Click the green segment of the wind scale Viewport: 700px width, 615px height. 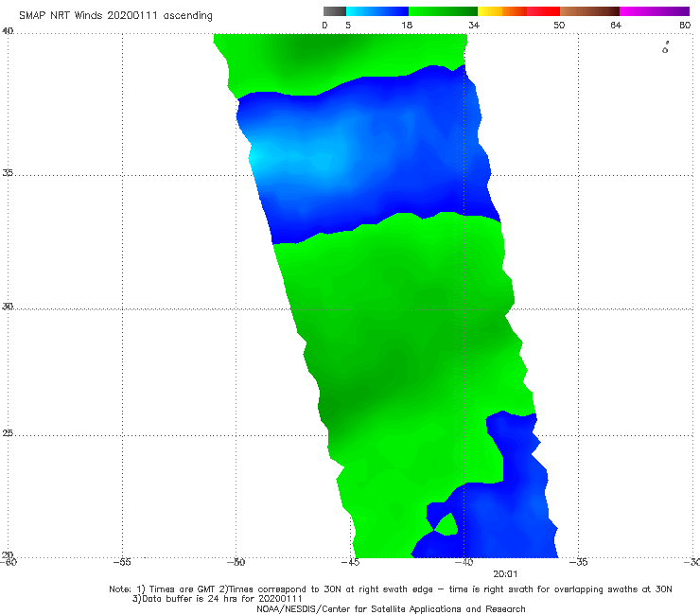tap(443, 11)
